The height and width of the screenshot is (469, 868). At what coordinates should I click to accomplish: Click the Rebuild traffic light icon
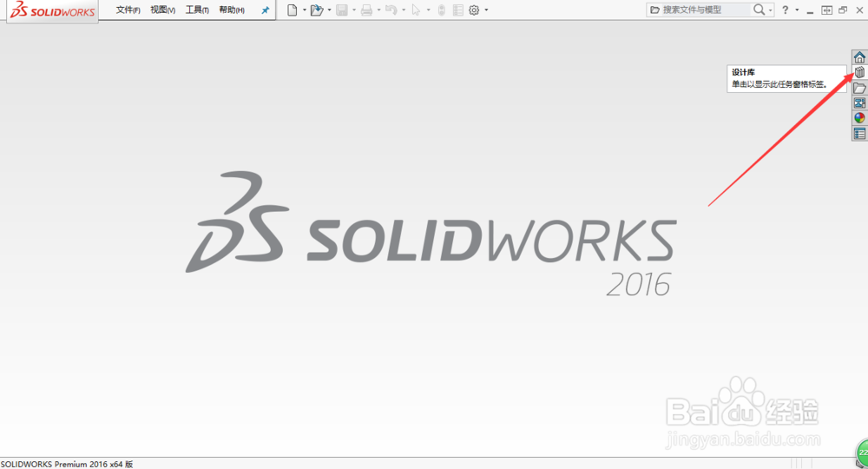pos(442,10)
